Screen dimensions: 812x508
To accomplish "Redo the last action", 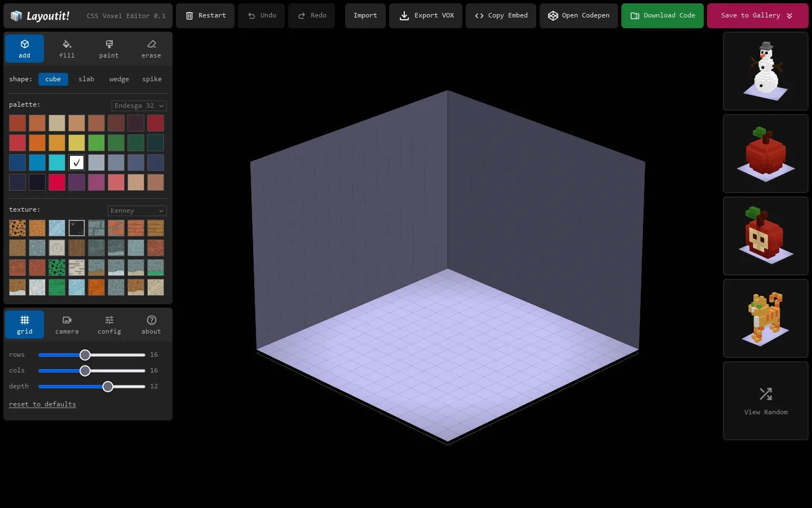I will [311, 16].
